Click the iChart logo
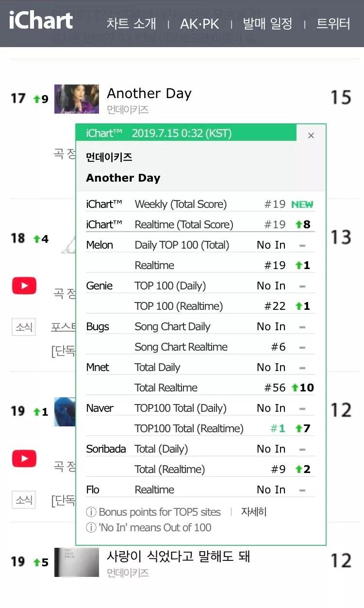Viewport: 364px width, 608px height. pyautogui.click(x=41, y=21)
